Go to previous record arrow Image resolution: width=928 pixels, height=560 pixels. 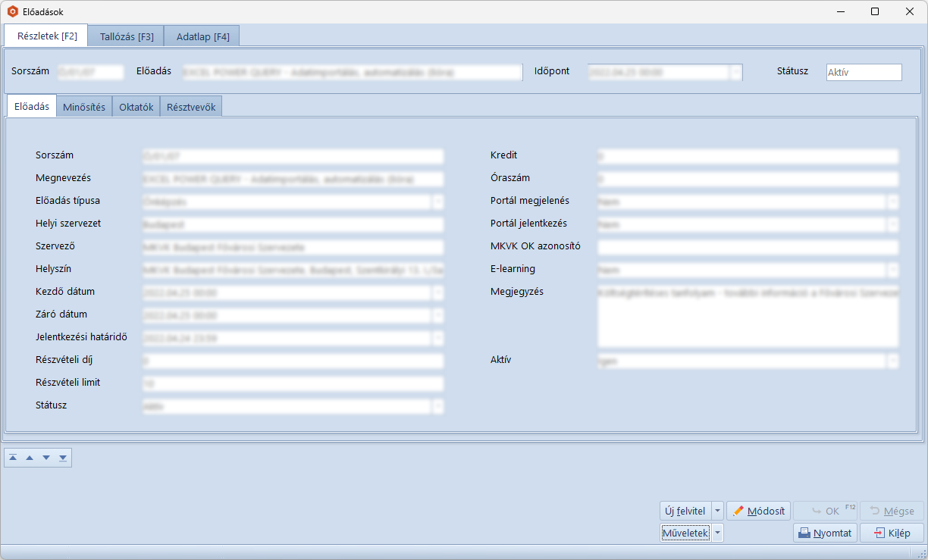coord(30,458)
